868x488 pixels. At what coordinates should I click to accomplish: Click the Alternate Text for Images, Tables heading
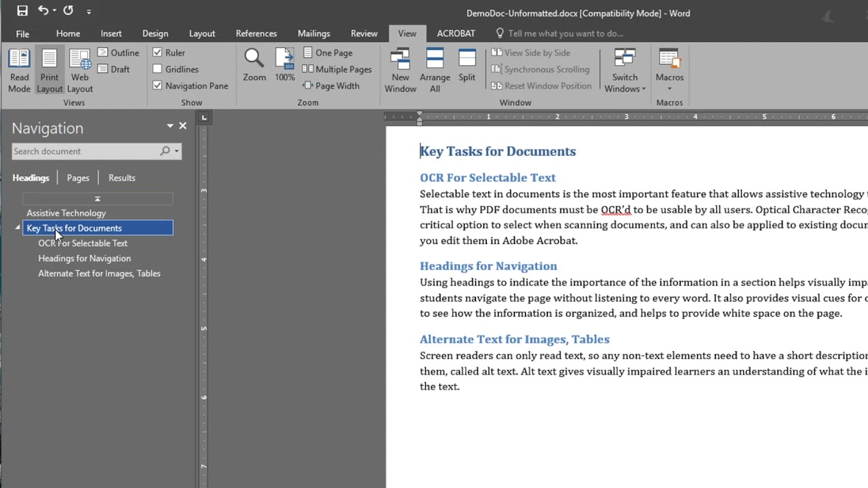pyautogui.click(x=515, y=339)
